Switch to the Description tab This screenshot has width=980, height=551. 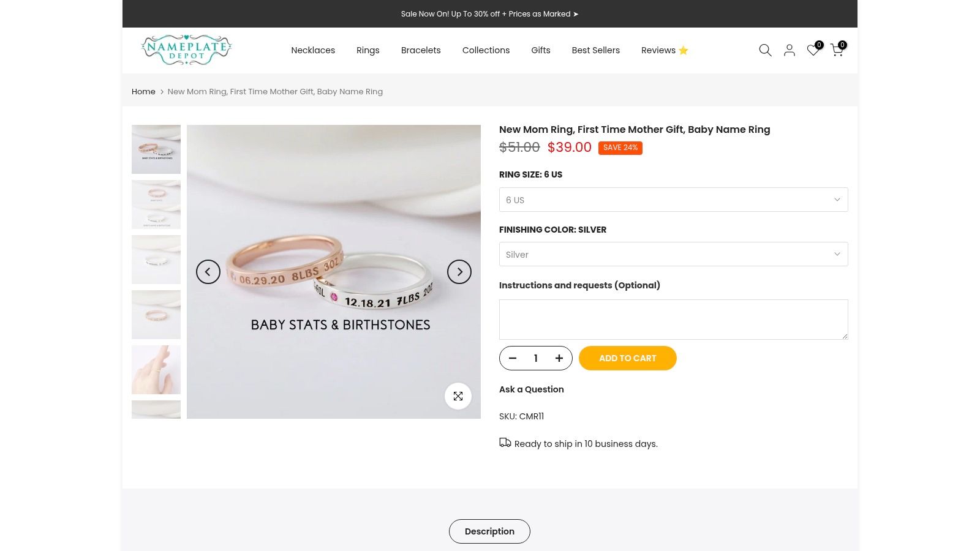click(489, 531)
